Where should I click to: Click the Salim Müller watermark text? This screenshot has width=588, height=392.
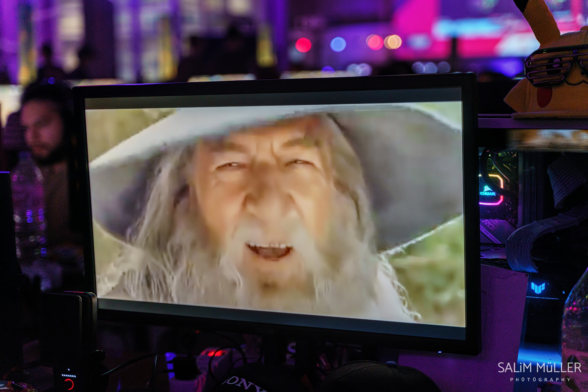(x=540, y=368)
